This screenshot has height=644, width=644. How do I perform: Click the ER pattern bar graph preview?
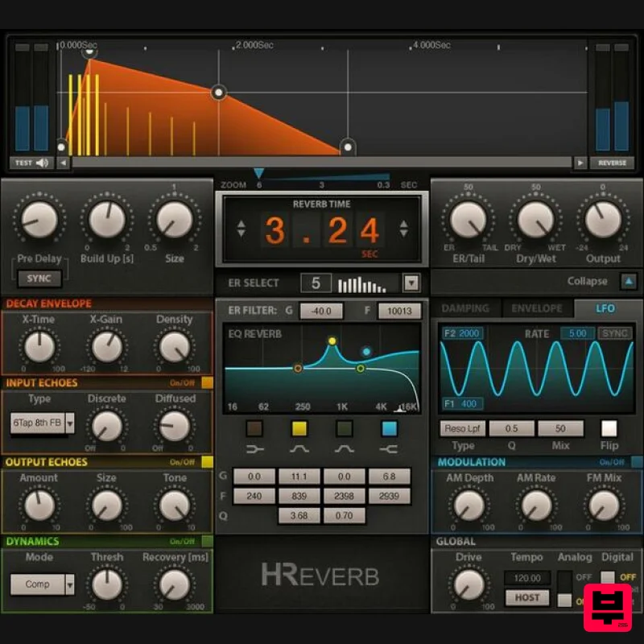coord(361,284)
